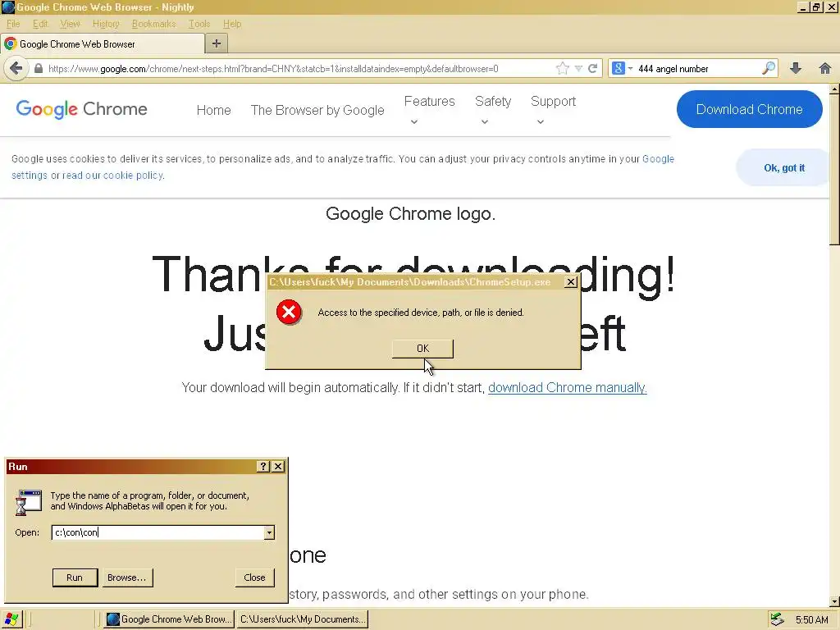840x630 pixels.
Task: Click page scrollbar down arrow
Action: [834, 601]
